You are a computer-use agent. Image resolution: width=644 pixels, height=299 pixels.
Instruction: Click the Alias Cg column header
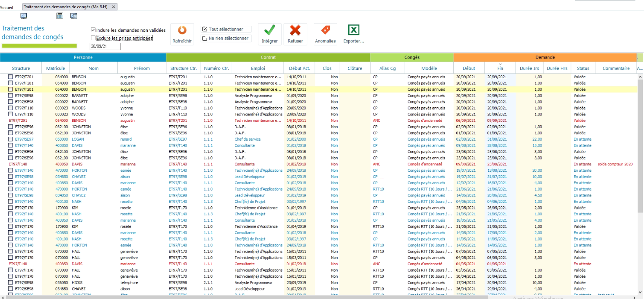(388, 68)
